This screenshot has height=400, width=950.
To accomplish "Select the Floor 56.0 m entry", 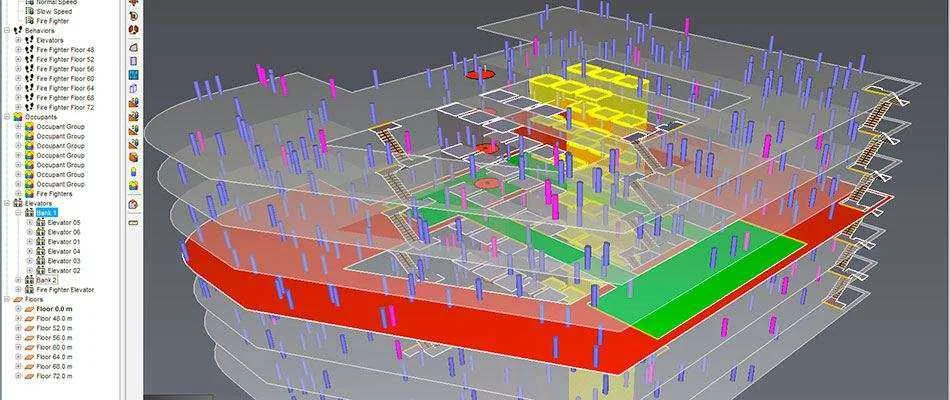I will pos(55,338).
